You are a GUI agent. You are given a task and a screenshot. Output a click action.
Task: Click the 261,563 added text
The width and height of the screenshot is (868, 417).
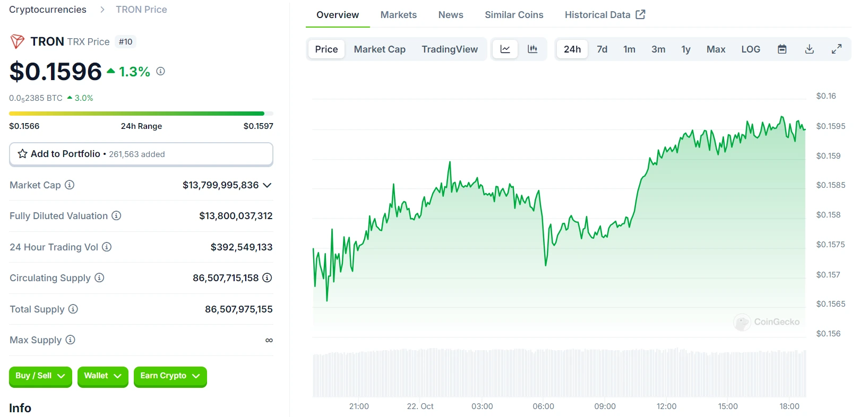137,154
